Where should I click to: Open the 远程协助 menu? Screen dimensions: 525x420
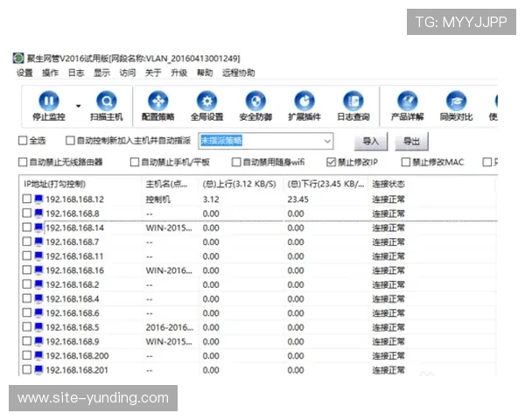[238, 73]
